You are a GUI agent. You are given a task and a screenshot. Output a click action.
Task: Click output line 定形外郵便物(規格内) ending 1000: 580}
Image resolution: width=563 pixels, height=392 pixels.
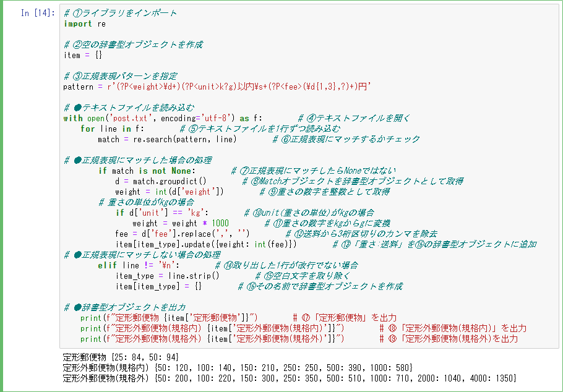pos(238,368)
